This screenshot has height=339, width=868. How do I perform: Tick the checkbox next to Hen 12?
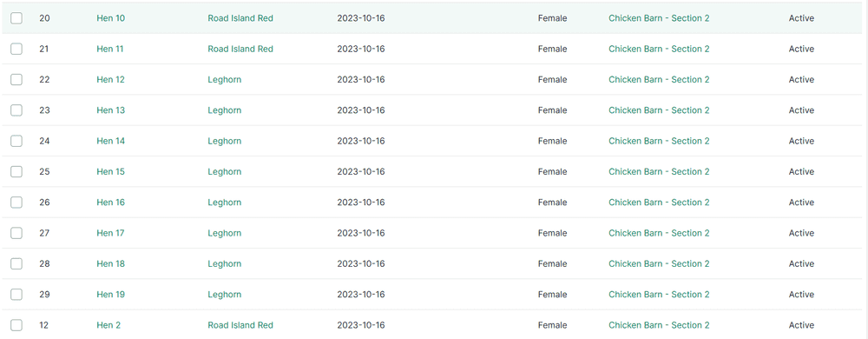tap(16, 80)
